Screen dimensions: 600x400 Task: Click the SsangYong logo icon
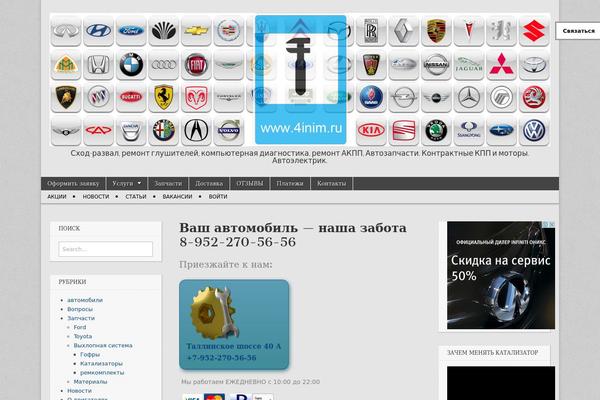(468, 131)
